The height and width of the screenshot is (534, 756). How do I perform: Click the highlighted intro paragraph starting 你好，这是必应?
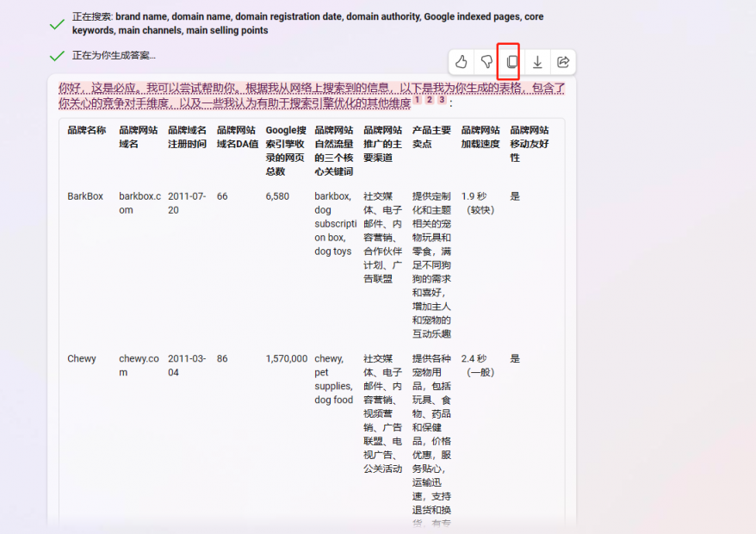coord(312,96)
